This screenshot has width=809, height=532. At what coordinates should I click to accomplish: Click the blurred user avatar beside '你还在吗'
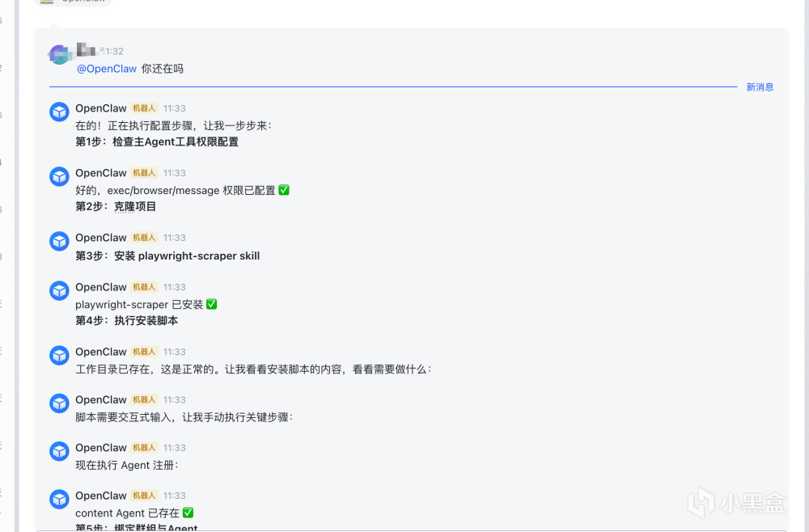(59, 54)
